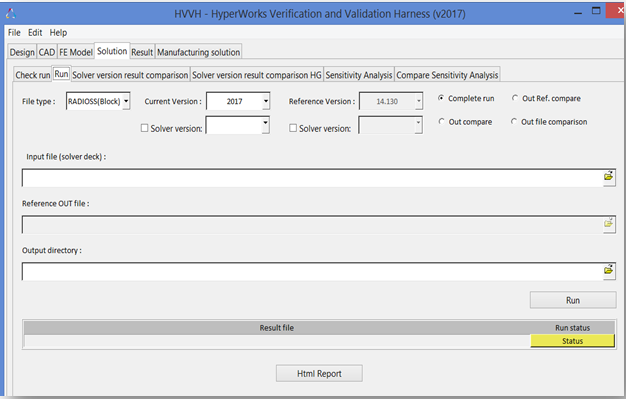Click the Input file solver deck field
The width and height of the screenshot is (626, 399).
click(312, 177)
